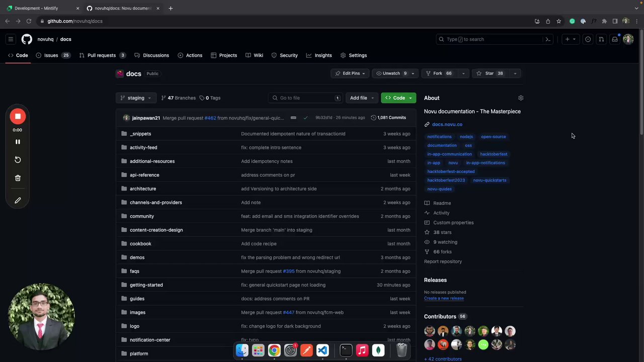644x362 pixels.
Task: Click the Go to file search field
Action: (x=305, y=98)
